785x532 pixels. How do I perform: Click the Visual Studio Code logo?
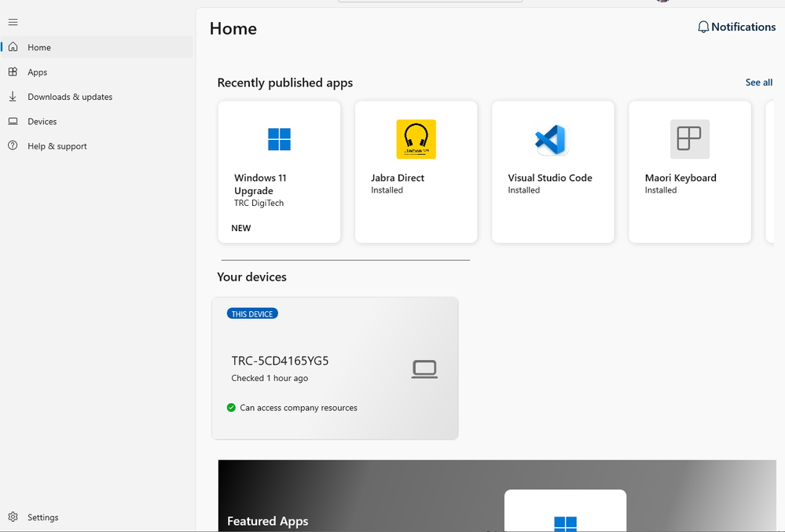pyautogui.click(x=551, y=139)
